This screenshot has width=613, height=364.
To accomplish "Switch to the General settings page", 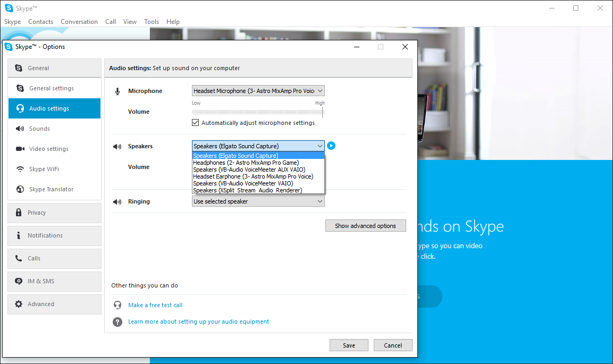I will click(54, 88).
